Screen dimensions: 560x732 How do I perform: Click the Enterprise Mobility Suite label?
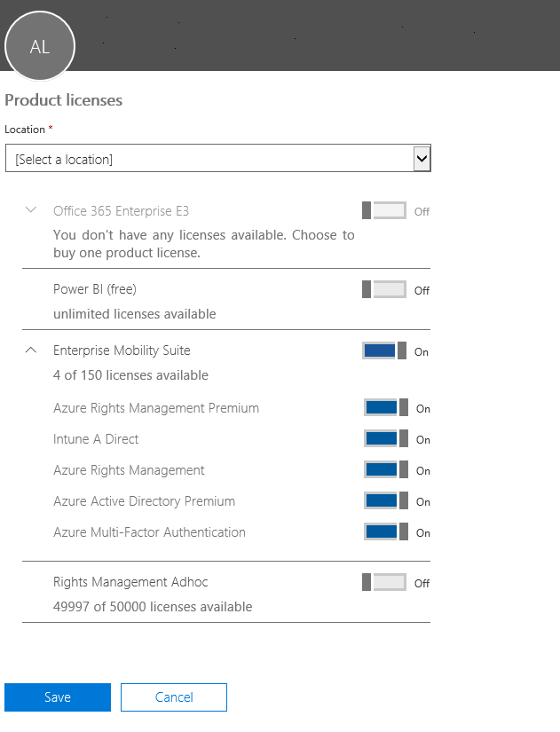(x=122, y=350)
